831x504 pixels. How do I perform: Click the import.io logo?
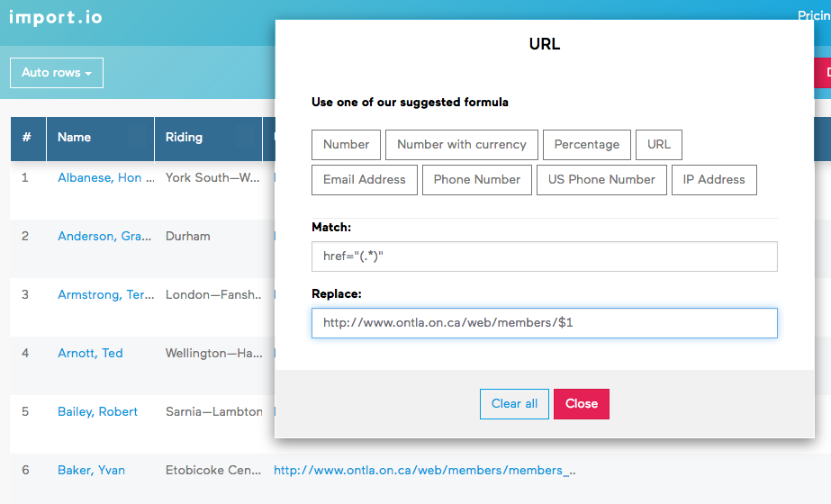pos(55,17)
